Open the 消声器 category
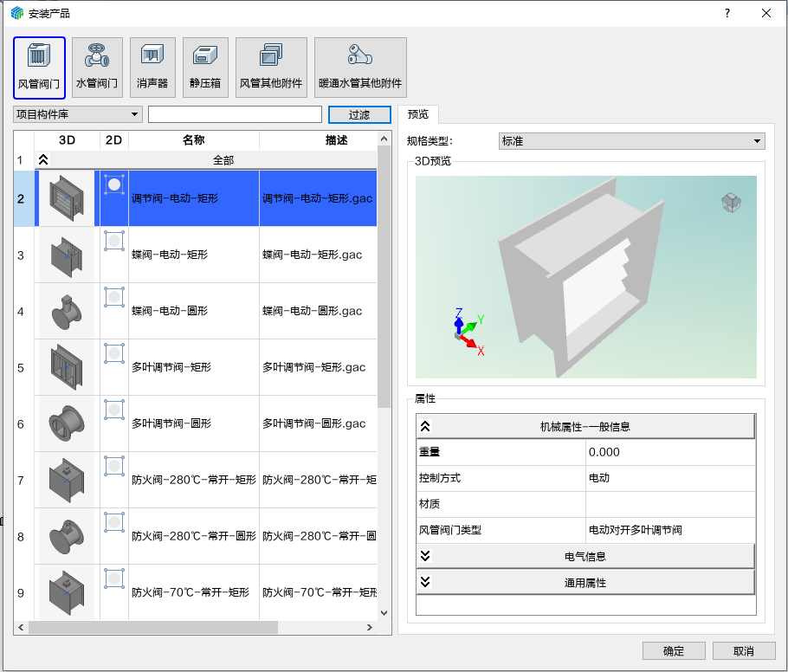 (152, 68)
